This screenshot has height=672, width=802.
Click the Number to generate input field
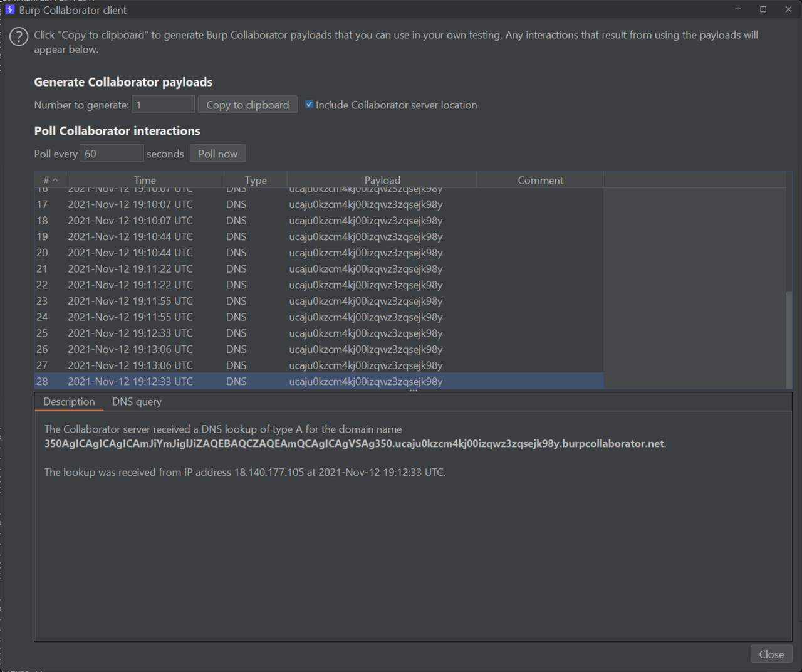pyautogui.click(x=163, y=105)
